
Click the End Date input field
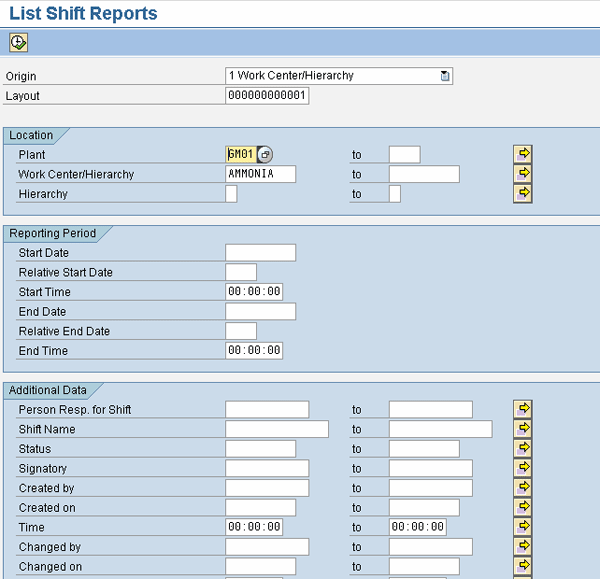(260, 312)
